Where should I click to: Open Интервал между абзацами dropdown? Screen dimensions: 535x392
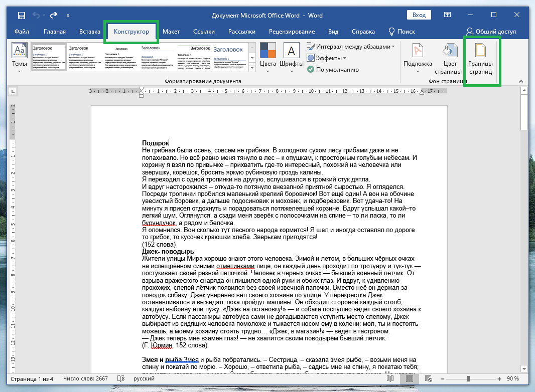click(x=350, y=46)
